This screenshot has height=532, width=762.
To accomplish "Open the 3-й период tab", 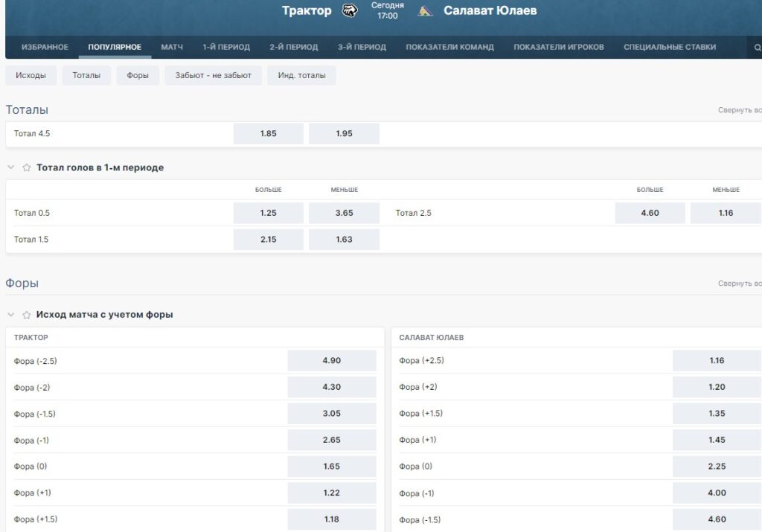I will [x=362, y=47].
